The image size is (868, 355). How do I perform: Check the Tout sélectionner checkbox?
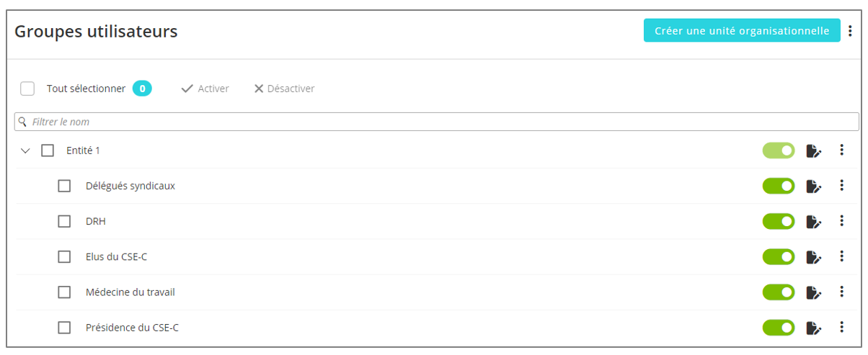27,89
